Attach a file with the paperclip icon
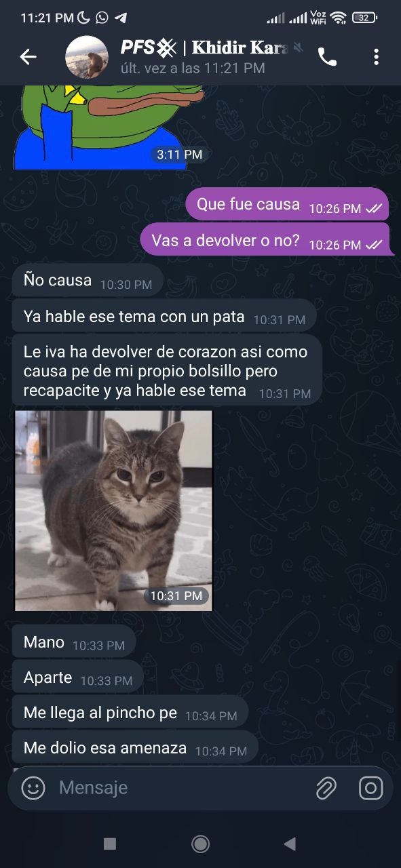Image resolution: width=401 pixels, height=868 pixels. [x=326, y=788]
